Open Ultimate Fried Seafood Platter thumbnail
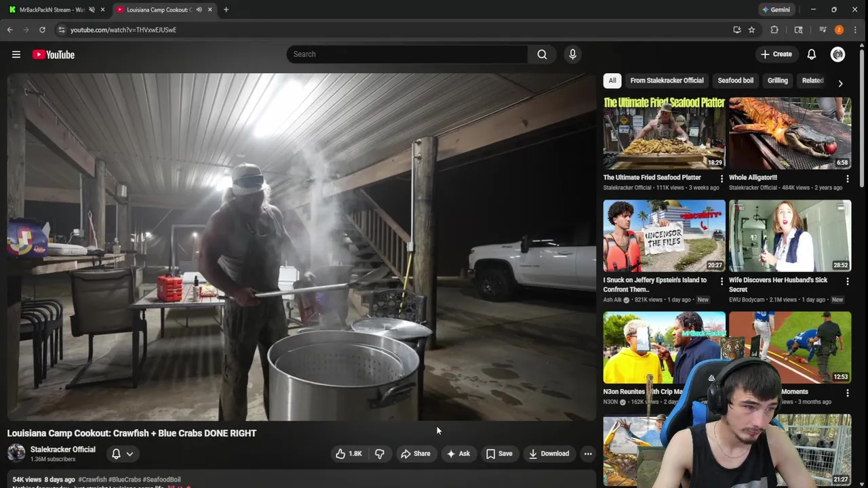This screenshot has height=488, width=868. coord(664,133)
